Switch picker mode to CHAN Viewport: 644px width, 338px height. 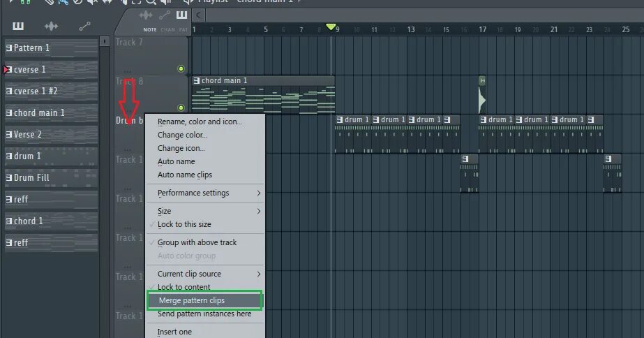tap(167, 29)
